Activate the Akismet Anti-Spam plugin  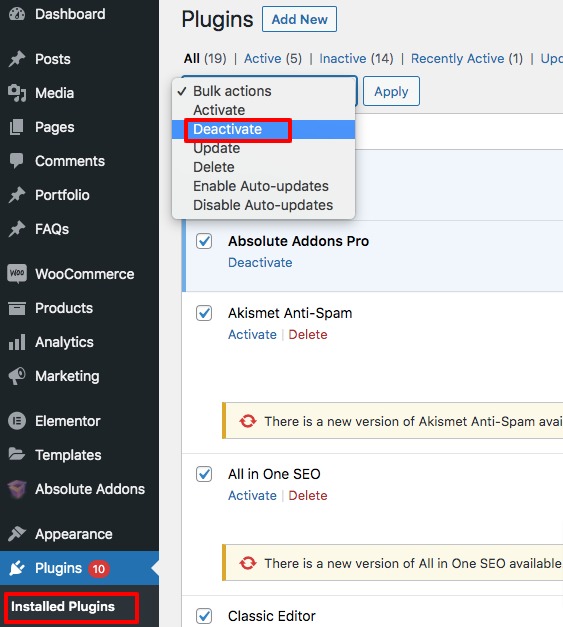[x=252, y=335]
